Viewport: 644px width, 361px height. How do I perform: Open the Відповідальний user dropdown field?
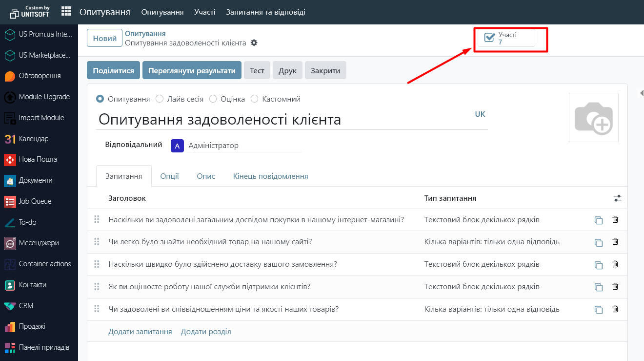tap(244, 146)
